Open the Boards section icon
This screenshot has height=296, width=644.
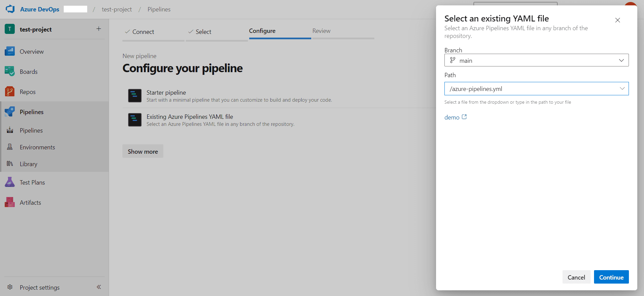(10, 71)
